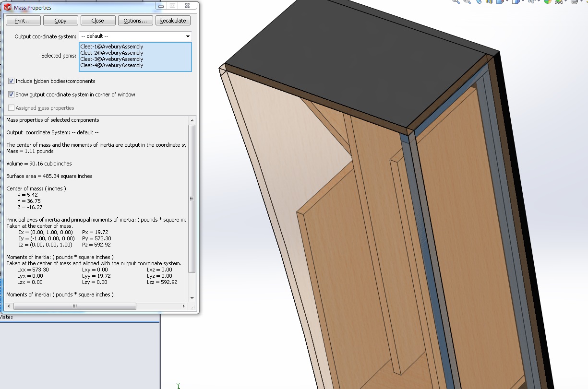Toggle Show output coordinate system in corner checkbox
The image size is (588, 389).
coord(12,94)
